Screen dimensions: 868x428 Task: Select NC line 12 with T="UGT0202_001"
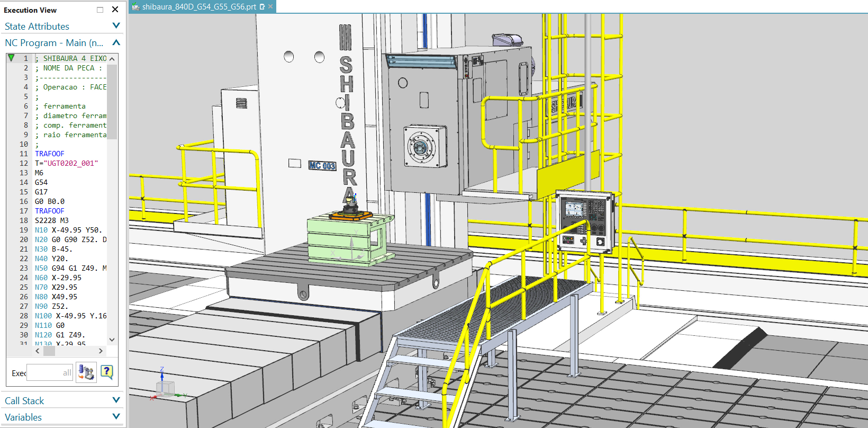point(66,163)
